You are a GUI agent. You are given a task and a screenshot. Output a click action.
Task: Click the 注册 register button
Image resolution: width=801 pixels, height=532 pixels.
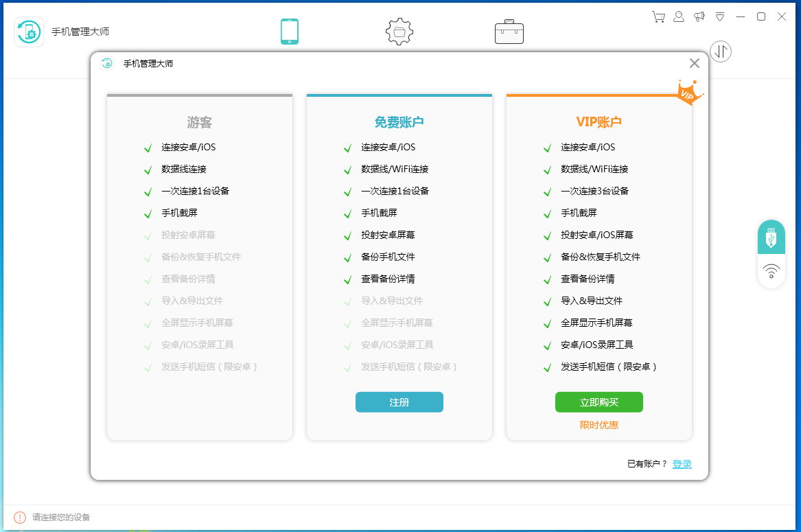(399, 402)
